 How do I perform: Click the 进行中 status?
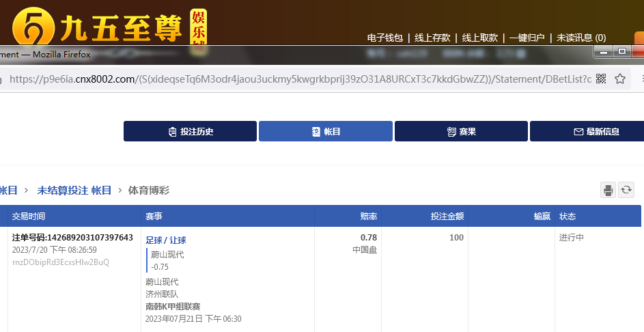(x=572, y=238)
